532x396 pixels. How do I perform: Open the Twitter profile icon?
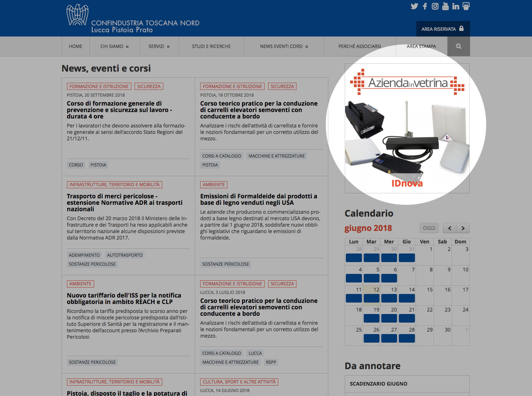coord(414,6)
